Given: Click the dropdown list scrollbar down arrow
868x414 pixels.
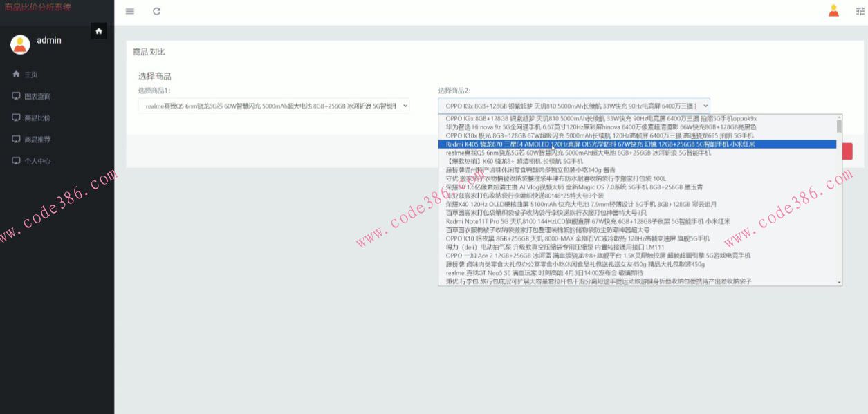Looking at the screenshot, I should click(x=840, y=282).
